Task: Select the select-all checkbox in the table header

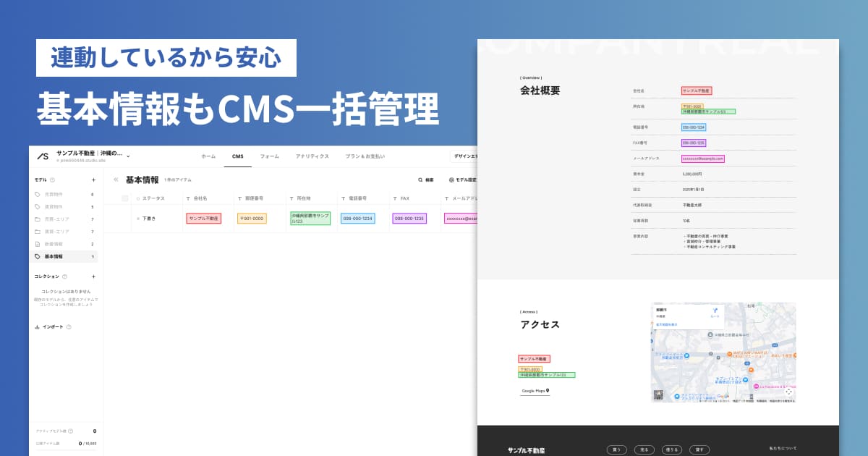Action: 124,198
